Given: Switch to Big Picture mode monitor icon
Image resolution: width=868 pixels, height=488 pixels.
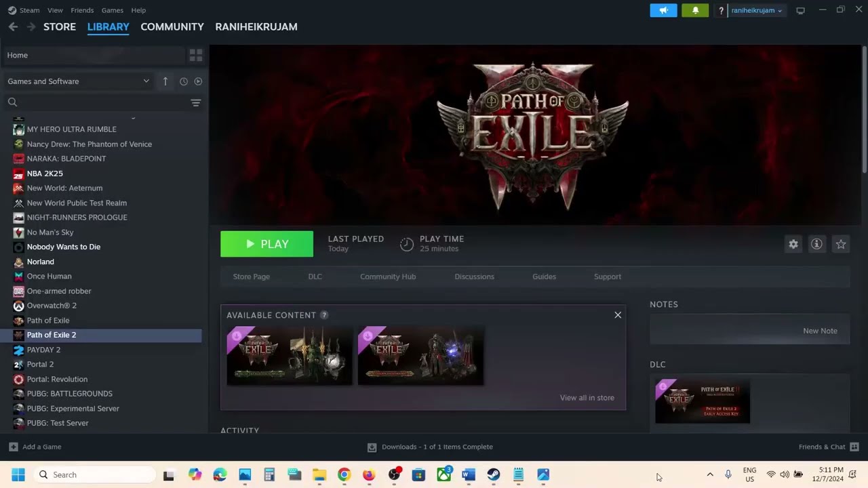Looking at the screenshot, I should (x=800, y=10).
